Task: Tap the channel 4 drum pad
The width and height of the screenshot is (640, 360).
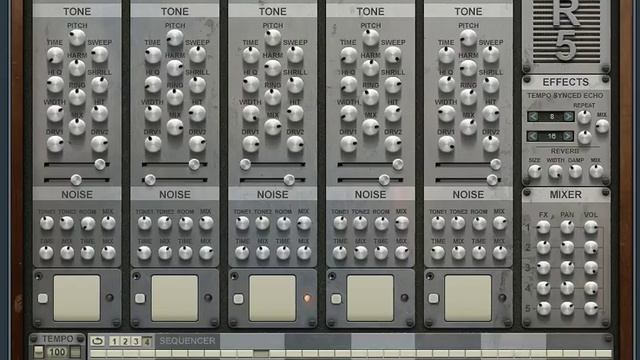Action: coord(370,298)
